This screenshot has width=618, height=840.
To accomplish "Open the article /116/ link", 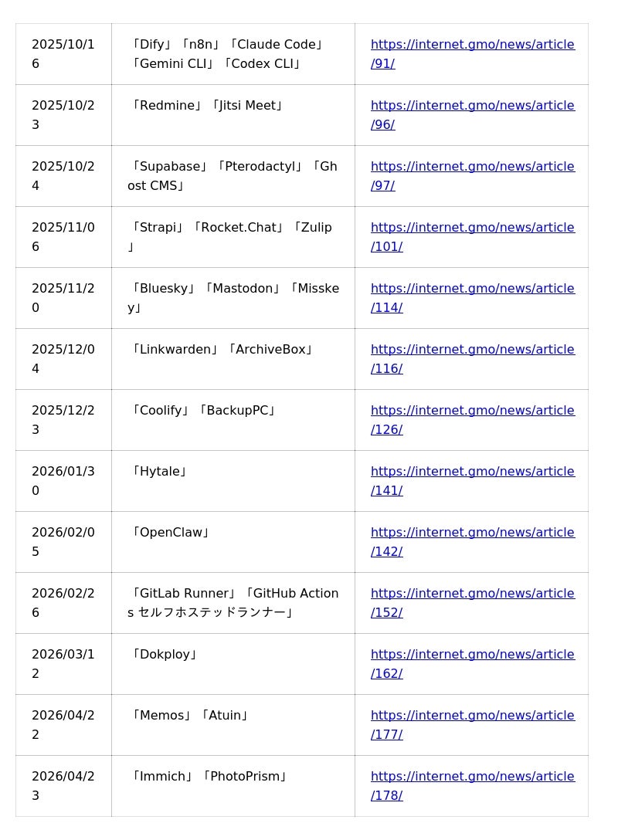I will point(472,350).
